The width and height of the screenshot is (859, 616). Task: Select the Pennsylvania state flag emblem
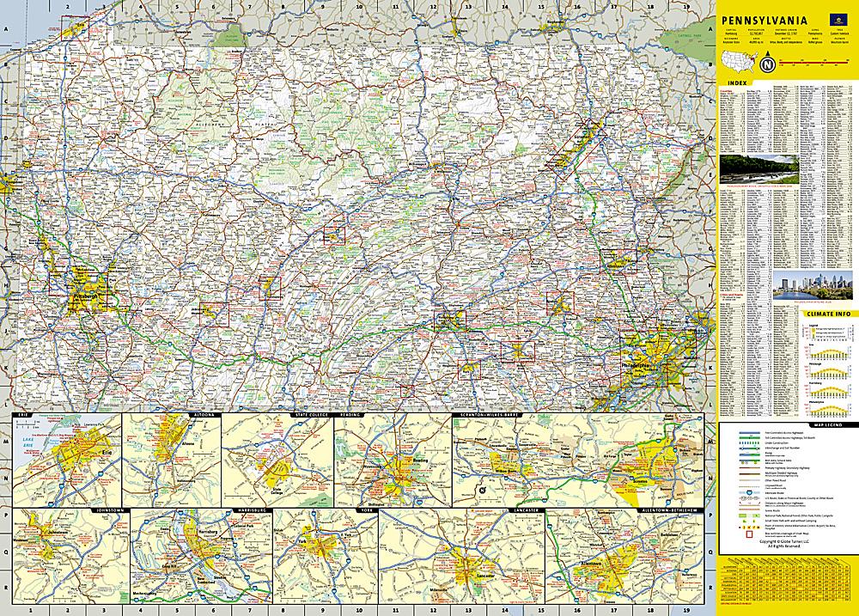point(838,20)
